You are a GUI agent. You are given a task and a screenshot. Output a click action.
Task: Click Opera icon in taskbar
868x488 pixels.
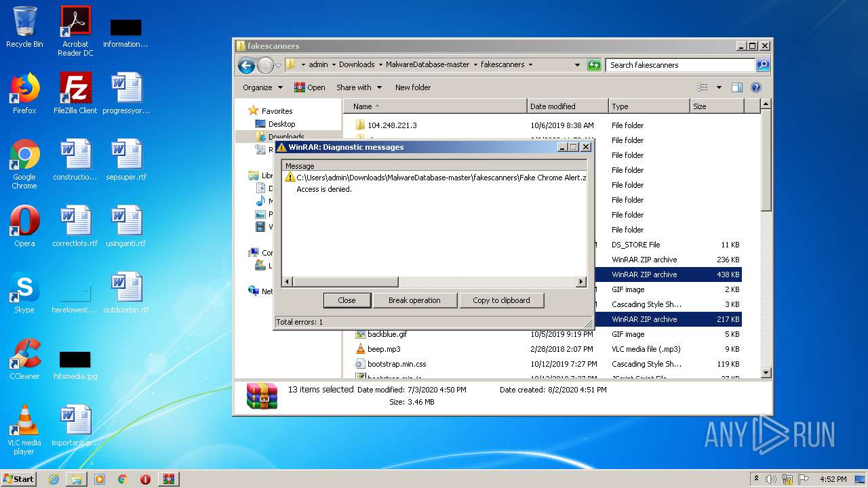(x=145, y=479)
